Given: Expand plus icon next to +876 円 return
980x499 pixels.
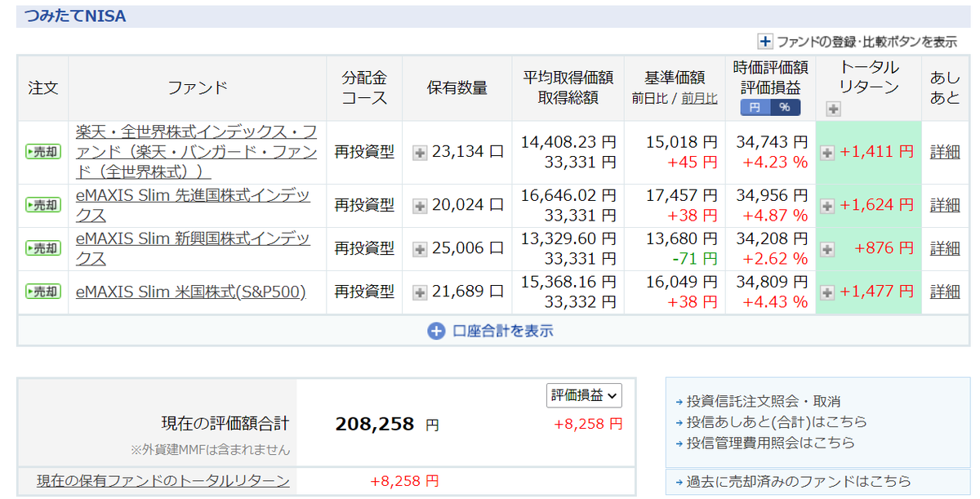Looking at the screenshot, I should point(827,249).
